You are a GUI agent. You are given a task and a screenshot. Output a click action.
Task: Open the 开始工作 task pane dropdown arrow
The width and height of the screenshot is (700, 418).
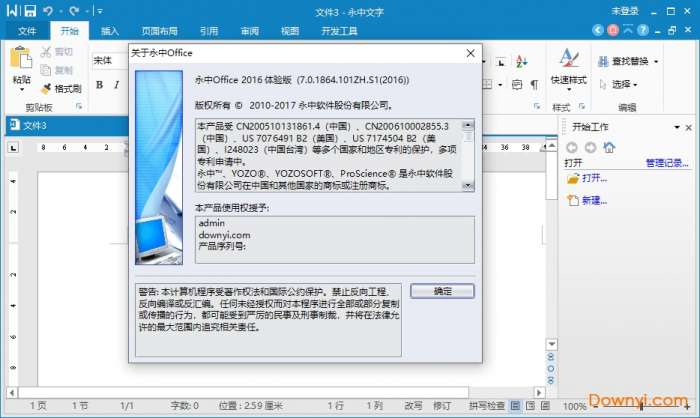coord(677,127)
